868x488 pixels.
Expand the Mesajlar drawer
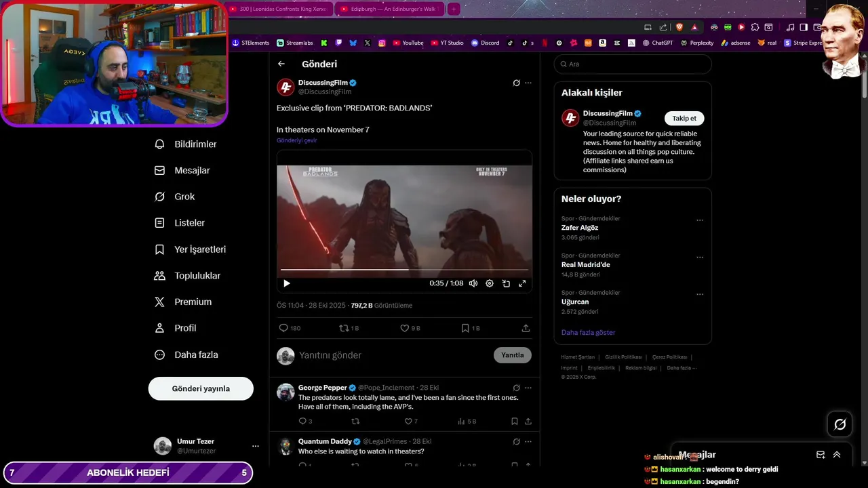coord(837,455)
